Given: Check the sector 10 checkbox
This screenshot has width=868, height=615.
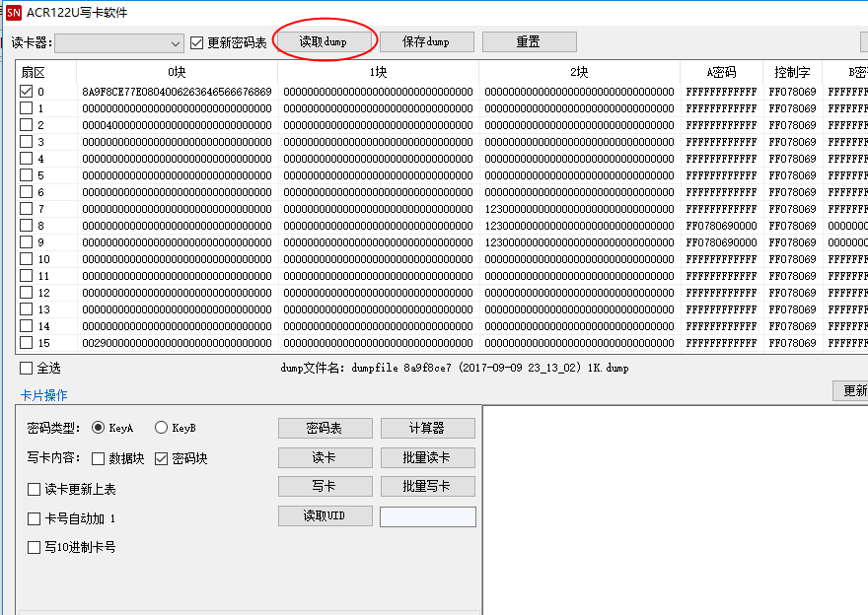Looking at the screenshot, I should (x=26, y=259).
